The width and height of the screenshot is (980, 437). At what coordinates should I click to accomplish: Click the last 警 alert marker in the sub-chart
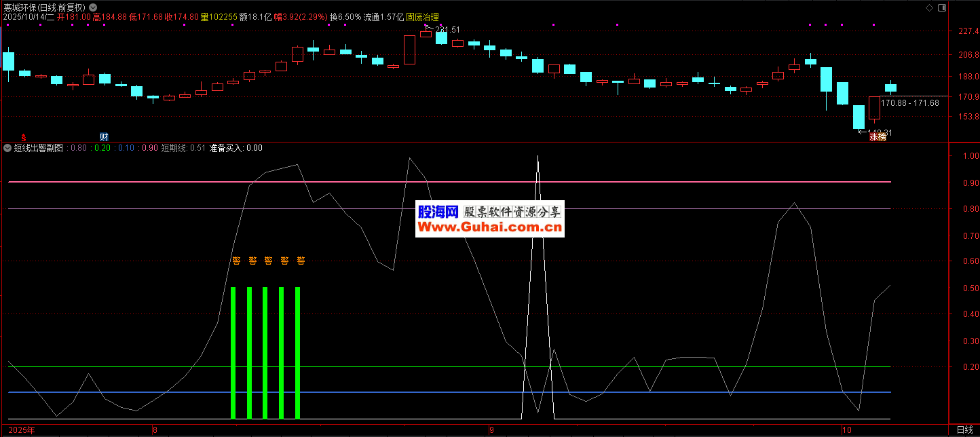pos(301,260)
